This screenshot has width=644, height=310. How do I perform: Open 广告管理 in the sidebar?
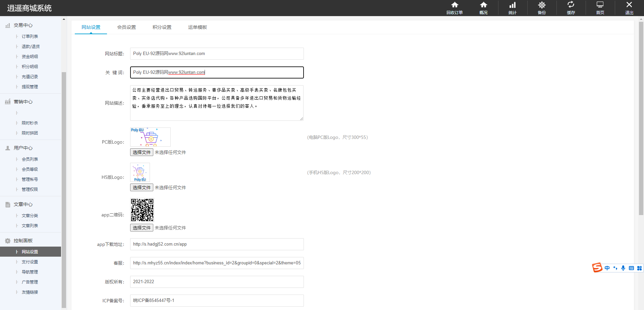coord(31,282)
